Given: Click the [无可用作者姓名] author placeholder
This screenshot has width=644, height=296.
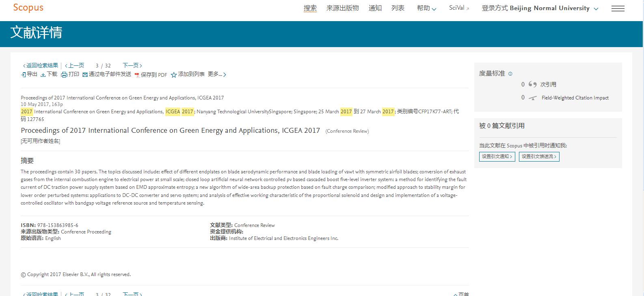Looking at the screenshot, I should [x=41, y=141].
